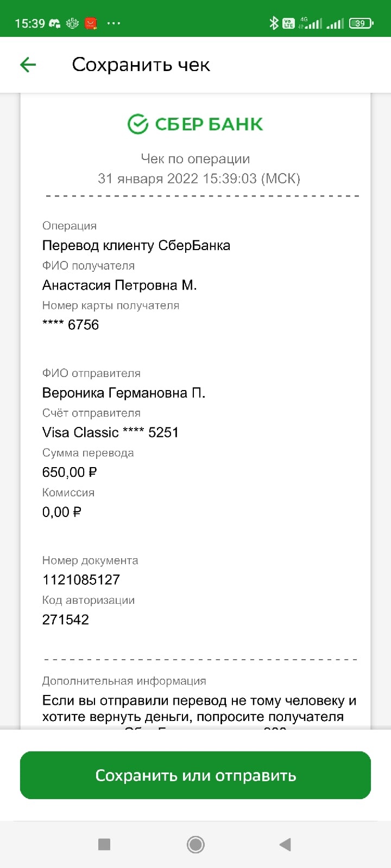This screenshot has width=391, height=868.
Task: Tap the three-dots notification overflow
Action: tap(113, 23)
